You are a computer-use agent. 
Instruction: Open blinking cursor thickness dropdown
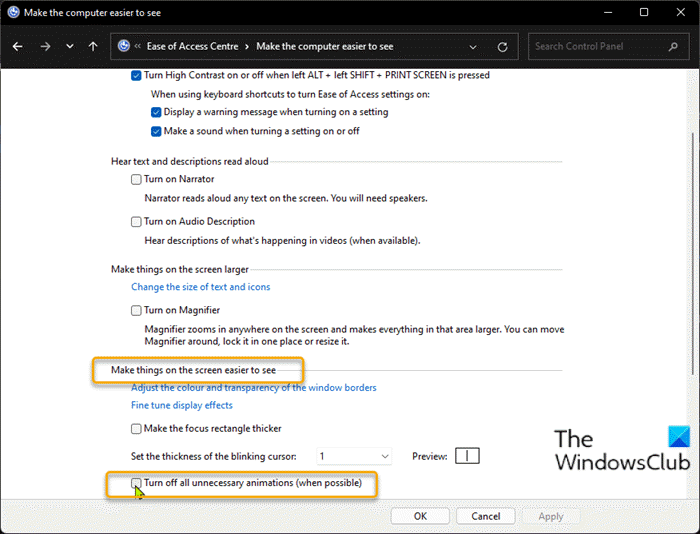[354, 456]
